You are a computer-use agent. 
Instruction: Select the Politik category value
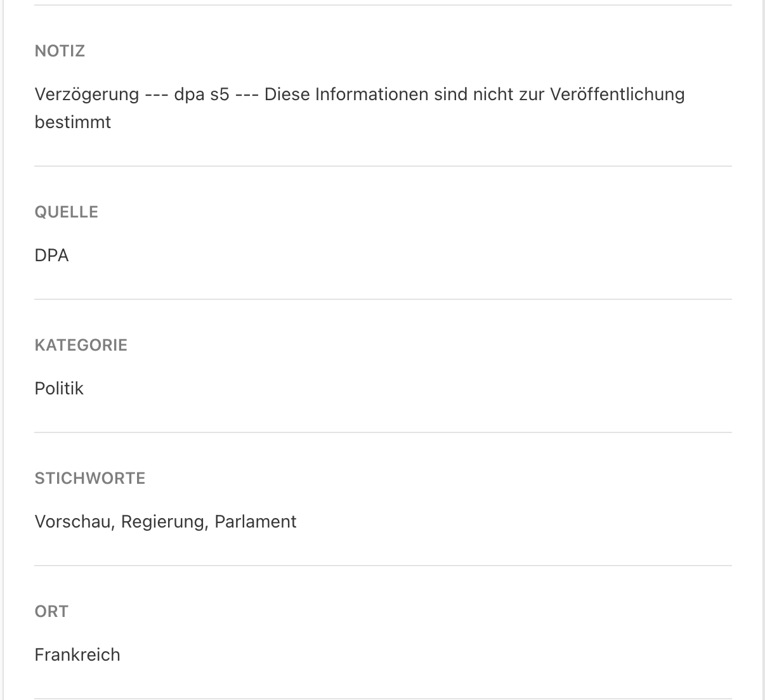(59, 389)
